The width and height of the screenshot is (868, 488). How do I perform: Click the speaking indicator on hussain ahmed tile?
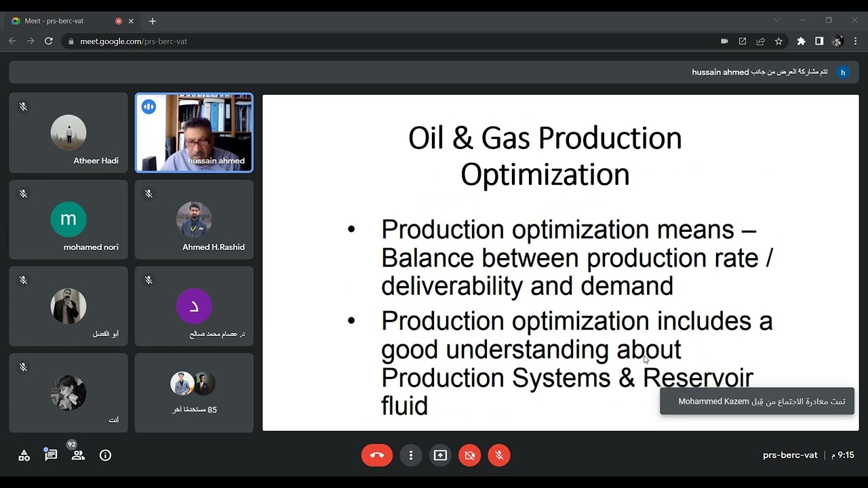point(149,107)
